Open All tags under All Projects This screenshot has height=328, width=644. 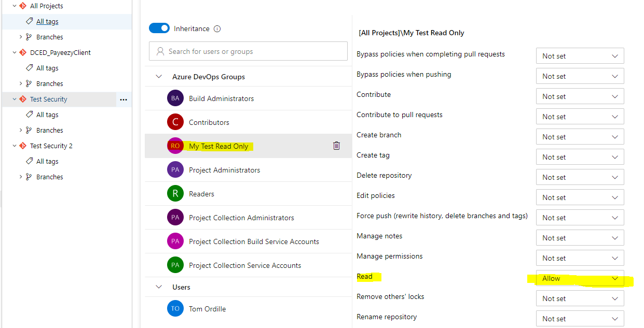click(x=47, y=21)
